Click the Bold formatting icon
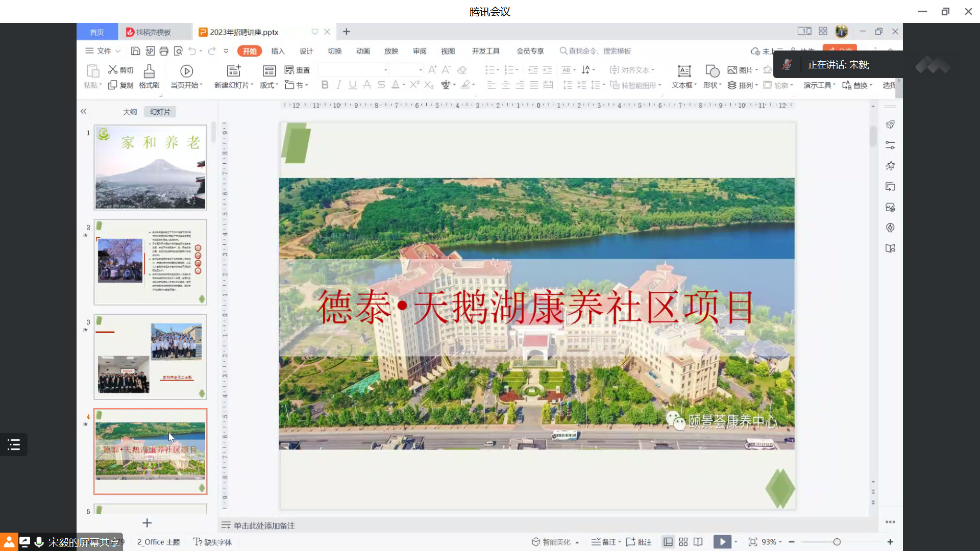Screen dimensions: 980x551 point(325,85)
